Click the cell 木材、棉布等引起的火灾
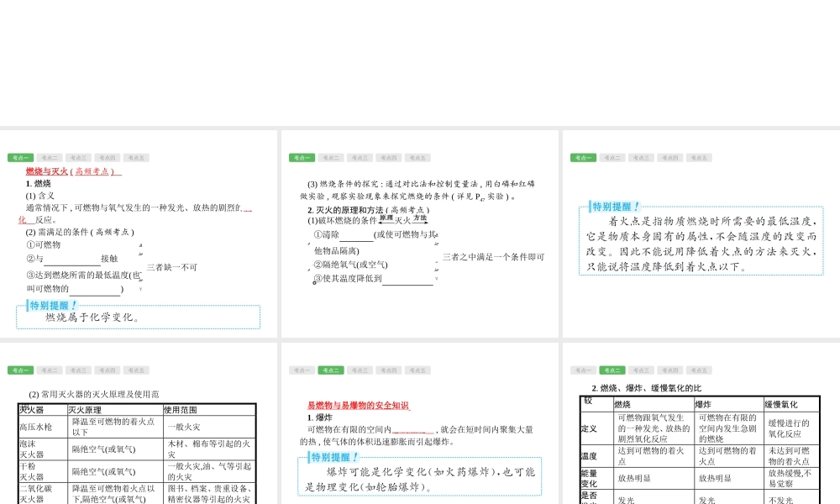This screenshot has height=504, width=840. 209,449
